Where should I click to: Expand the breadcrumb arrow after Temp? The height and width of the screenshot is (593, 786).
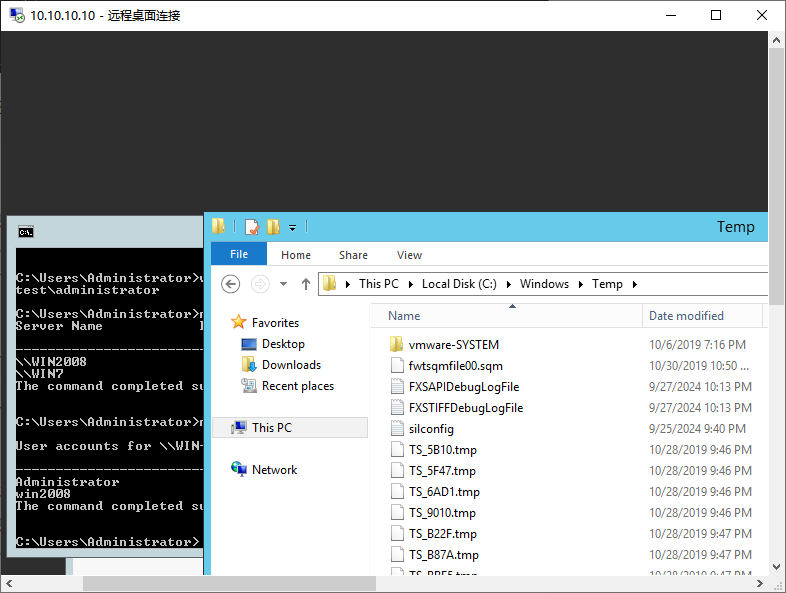635,285
